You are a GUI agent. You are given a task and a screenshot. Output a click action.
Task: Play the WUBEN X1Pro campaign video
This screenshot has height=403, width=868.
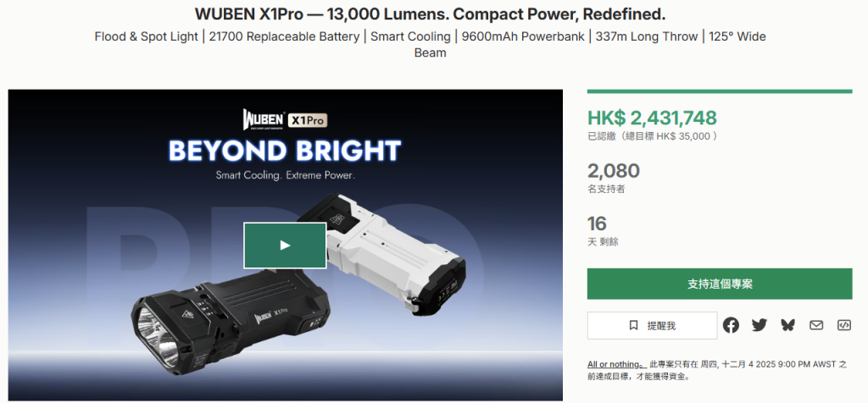pyautogui.click(x=285, y=246)
